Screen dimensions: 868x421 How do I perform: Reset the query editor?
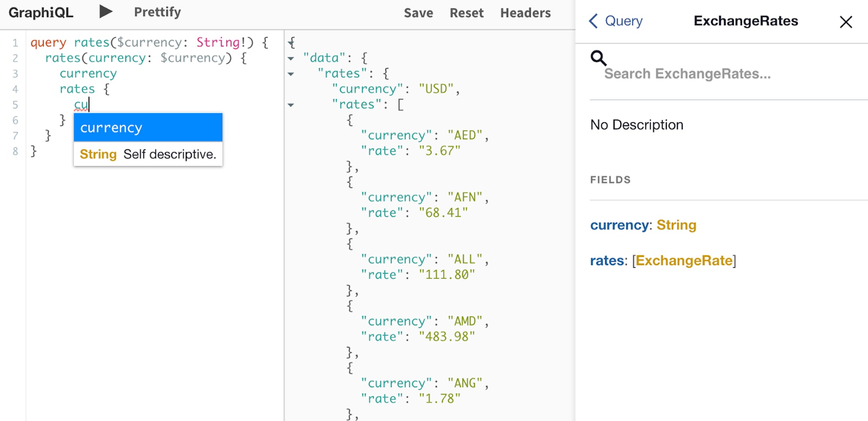467,13
